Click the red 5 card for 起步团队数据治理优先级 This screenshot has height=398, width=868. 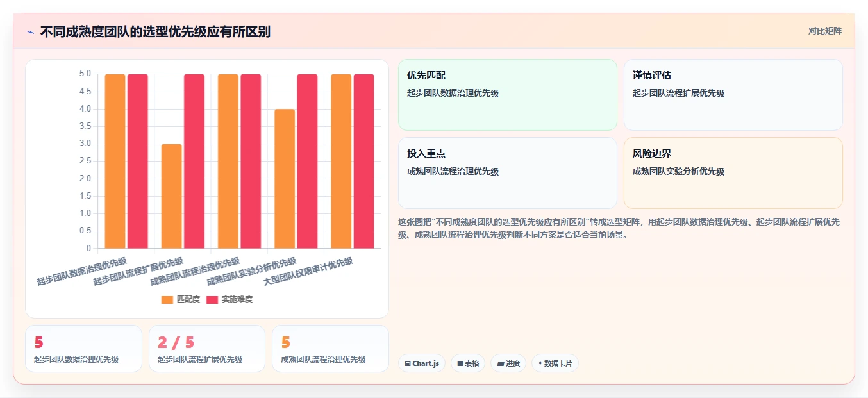point(83,349)
